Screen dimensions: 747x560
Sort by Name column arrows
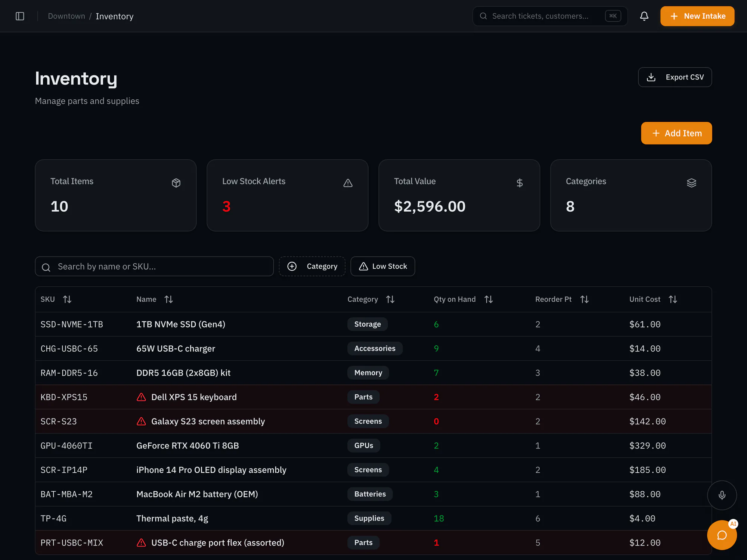click(x=169, y=299)
